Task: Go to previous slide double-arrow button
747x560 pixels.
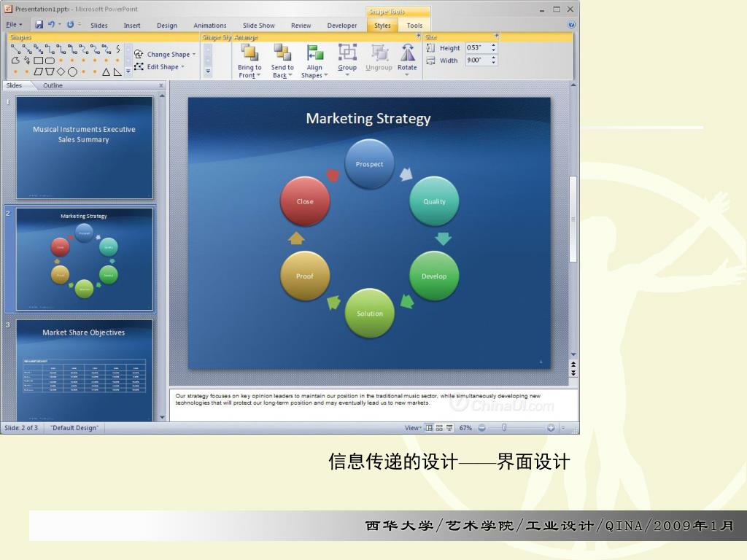Action: (x=573, y=365)
